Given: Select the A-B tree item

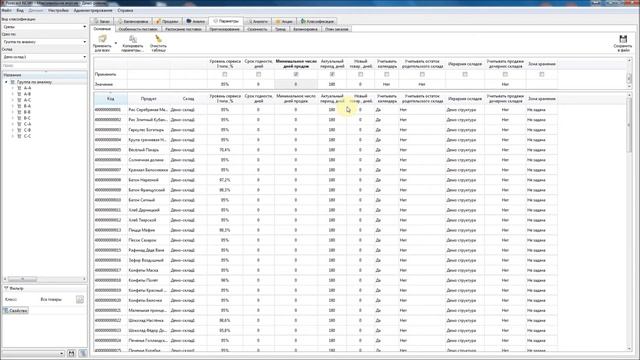Looking at the screenshot, I should (x=27, y=94).
